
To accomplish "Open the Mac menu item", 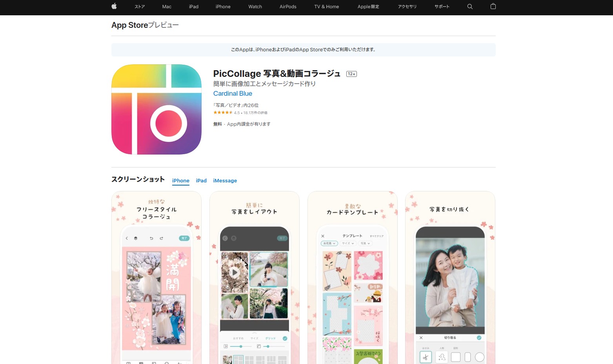I will (167, 7).
